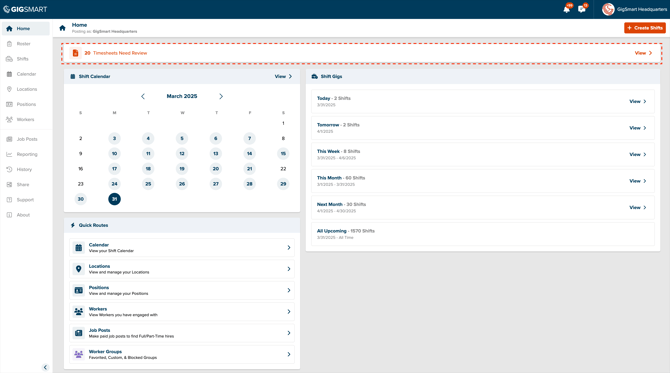Screen dimensions: 670x373
Task: Open Support in the sidebar
Action: point(26,200)
